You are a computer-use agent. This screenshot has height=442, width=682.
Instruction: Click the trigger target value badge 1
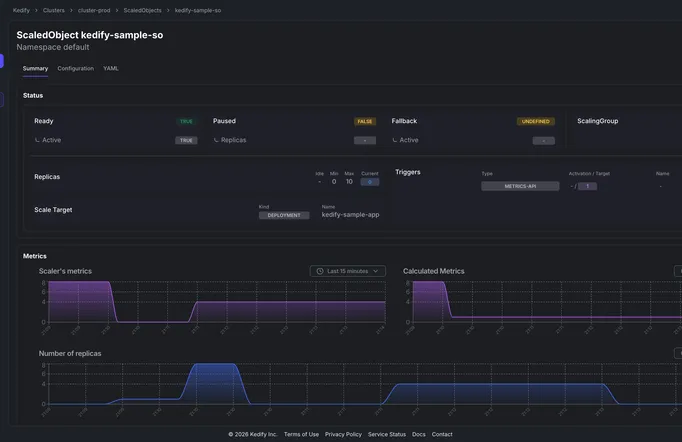[587, 186]
